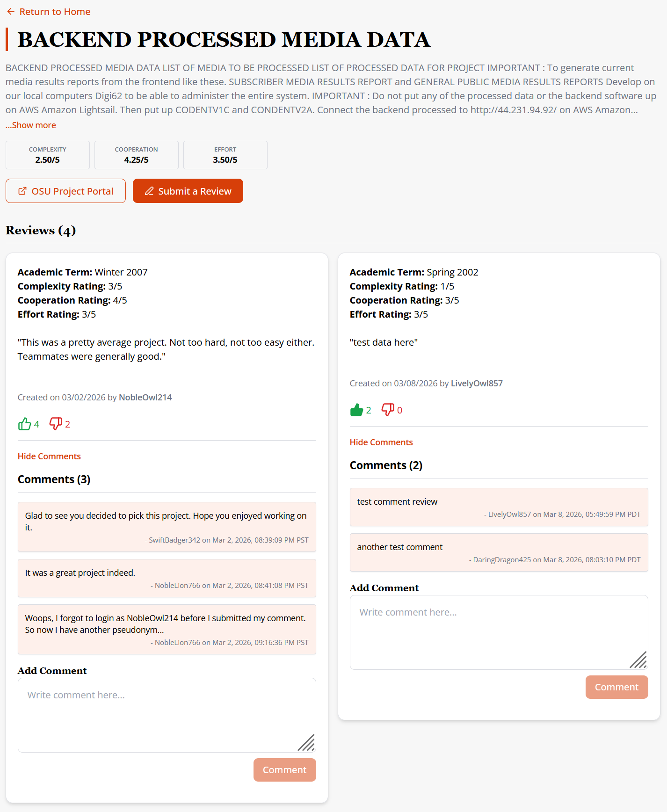Click thumbs-up icon on Winter 2007 review
The width and height of the screenshot is (667, 812).
point(24,424)
